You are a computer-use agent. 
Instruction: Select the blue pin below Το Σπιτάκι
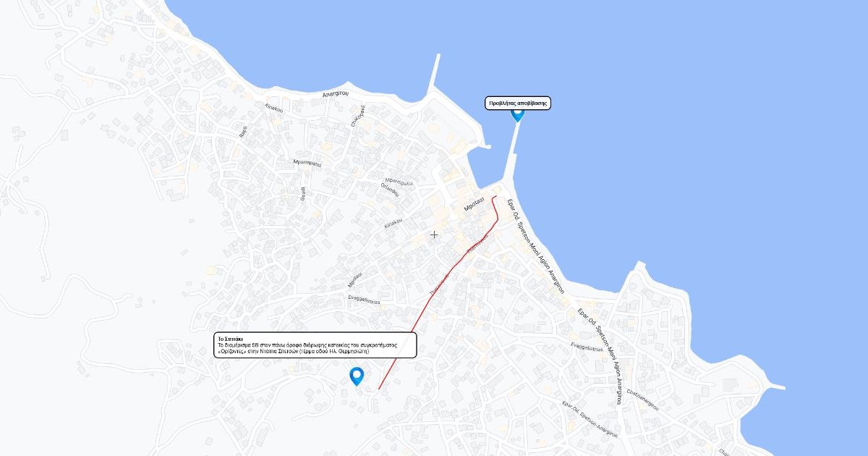[x=357, y=376]
